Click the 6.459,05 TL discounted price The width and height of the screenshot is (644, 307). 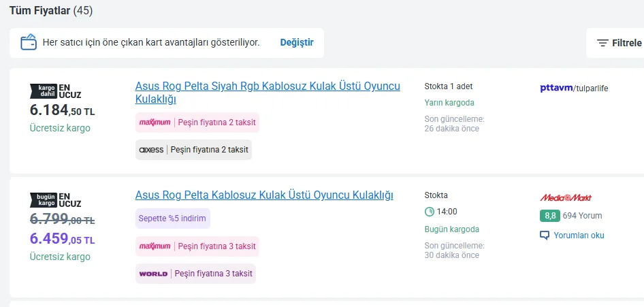62,239
